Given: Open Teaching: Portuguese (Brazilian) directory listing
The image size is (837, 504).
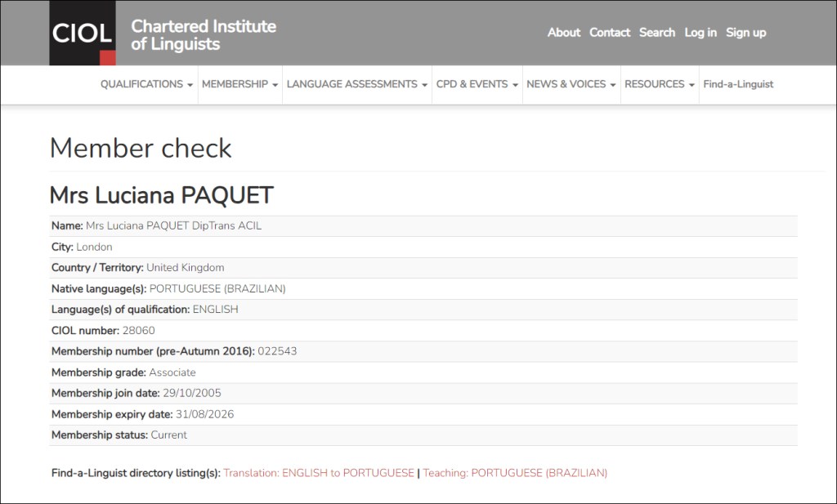Looking at the screenshot, I should [515, 473].
